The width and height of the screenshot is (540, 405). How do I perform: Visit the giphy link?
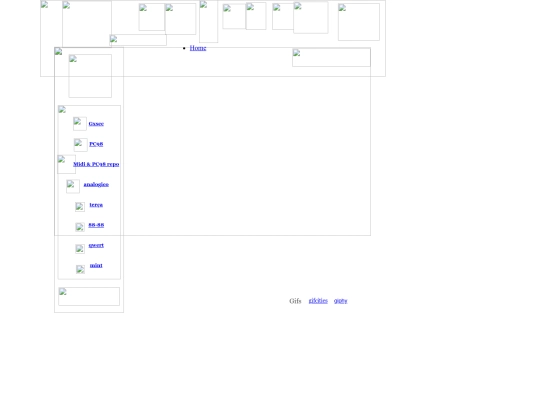(x=341, y=301)
